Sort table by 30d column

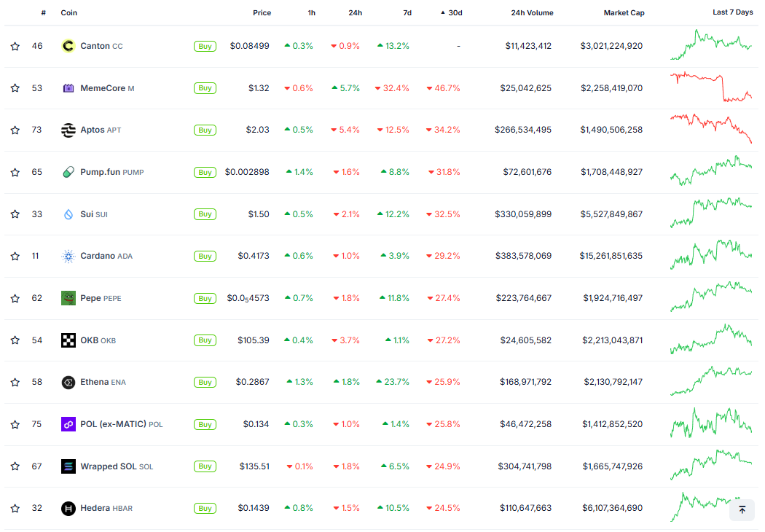pyautogui.click(x=455, y=12)
